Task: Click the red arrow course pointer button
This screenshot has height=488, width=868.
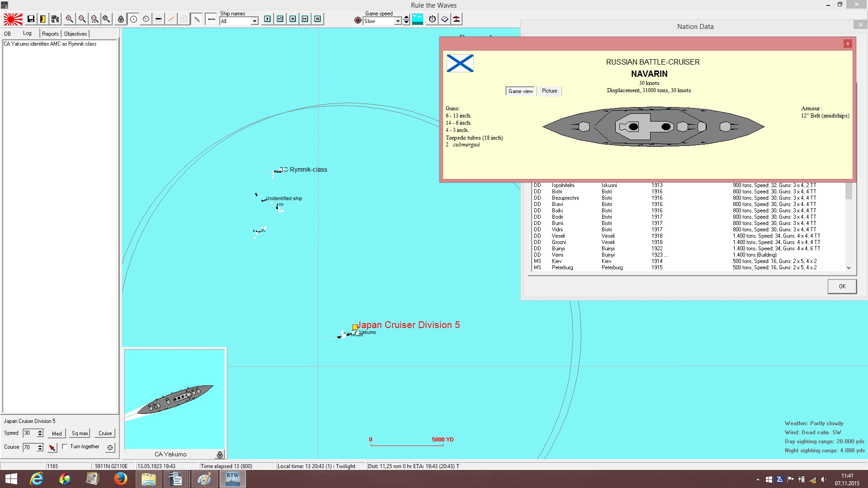Action: pos(52,447)
